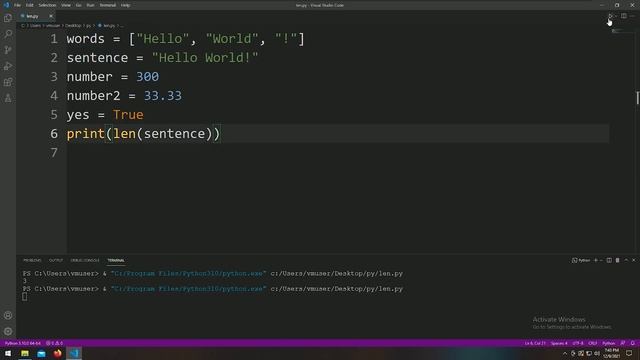The image size is (640, 360).
Task: Open the Search view in activity bar
Action: point(8,34)
